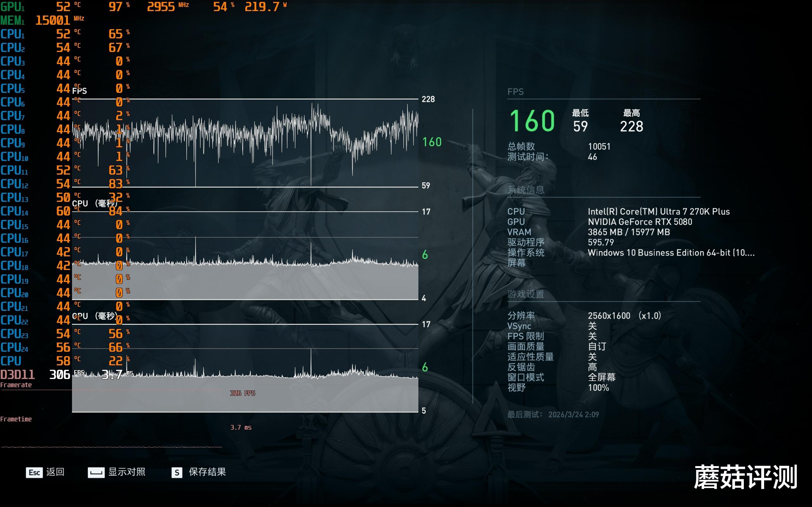Click the 总帧数 value 10051
Image resolution: width=812 pixels, height=507 pixels.
[599, 146]
